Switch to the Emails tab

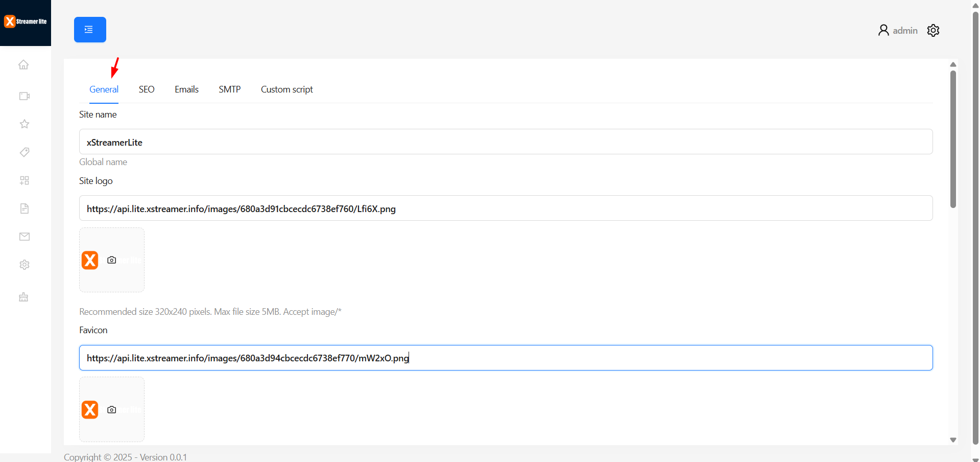click(x=186, y=89)
